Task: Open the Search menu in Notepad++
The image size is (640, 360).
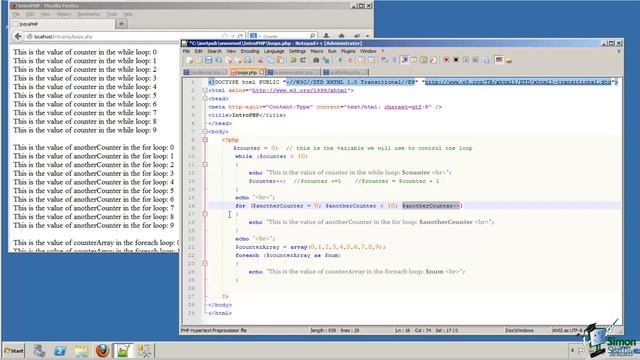Action: click(x=214, y=51)
